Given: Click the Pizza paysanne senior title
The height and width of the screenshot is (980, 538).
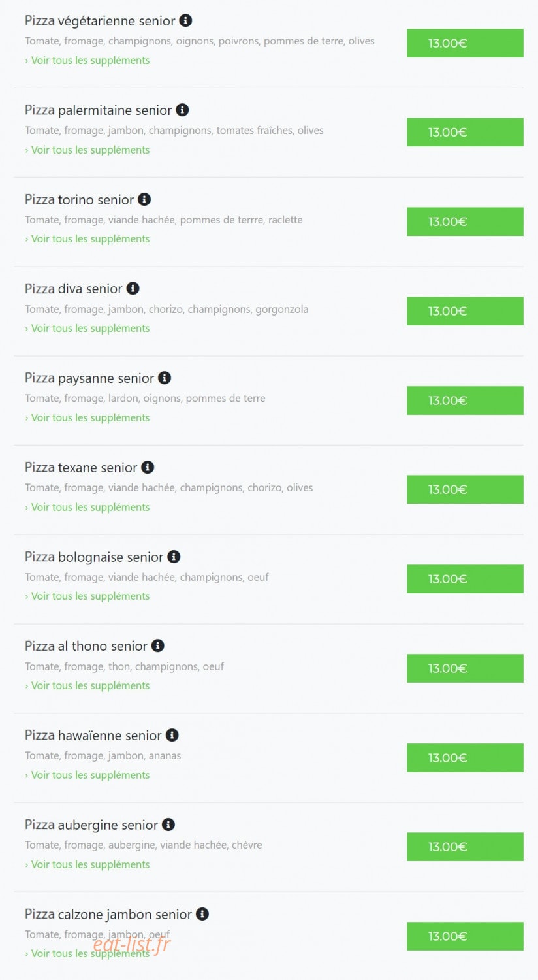Looking at the screenshot, I should coord(89,378).
